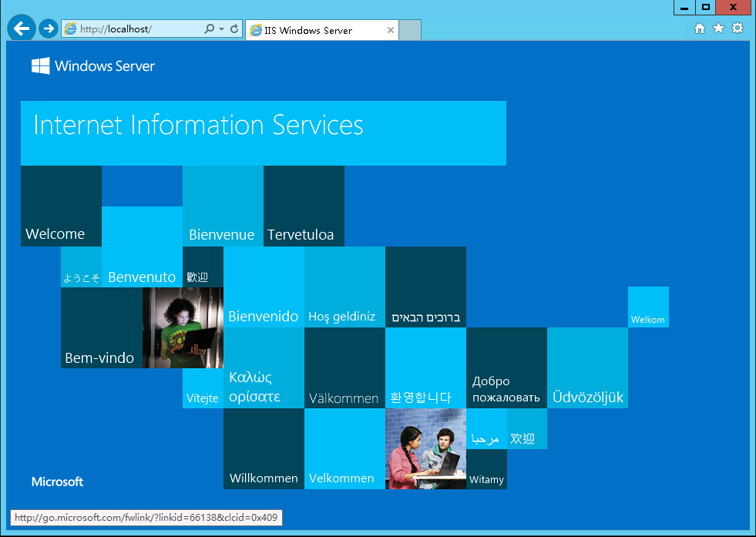The width and height of the screenshot is (756, 537).
Task: Click the Witamy tile
Action: pos(486,469)
